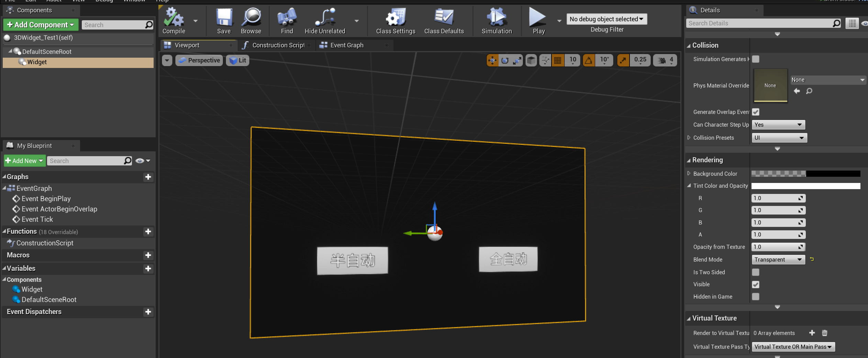Toggle grid snapping icon
This screenshot has height=358, width=868.
(x=558, y=60)
